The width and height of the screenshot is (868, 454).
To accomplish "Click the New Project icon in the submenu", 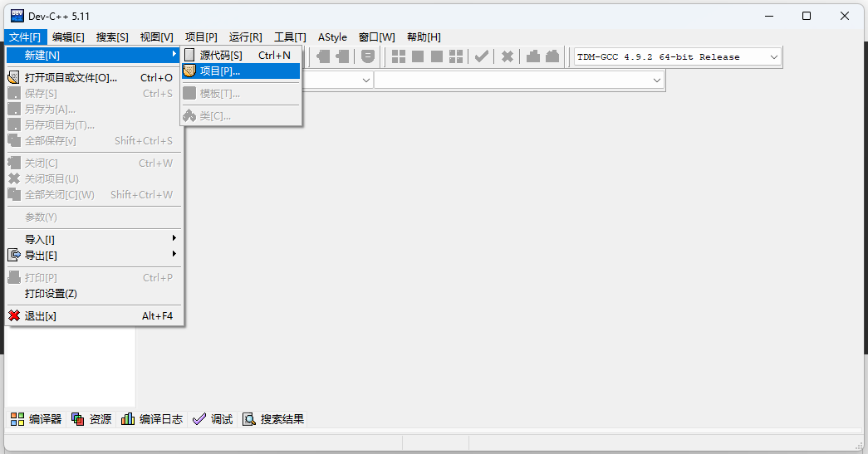I will pyautogui.click(x=190, y=71).
